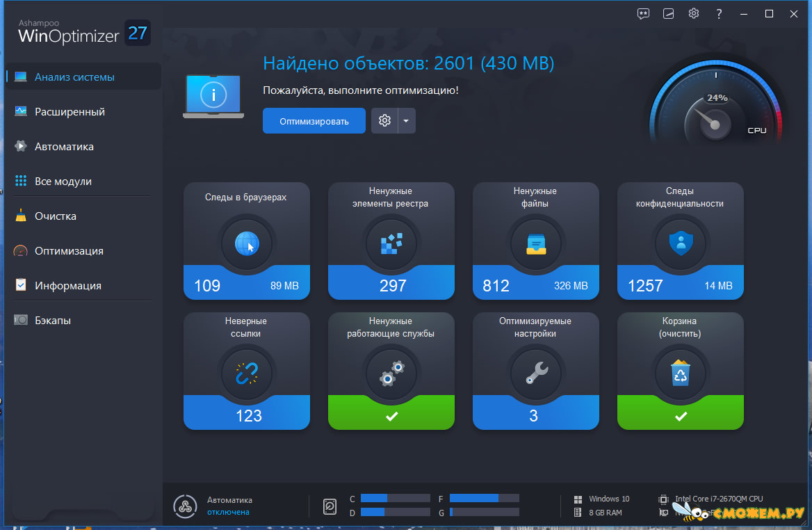The image size is (812, 530).
Task: Click the отключена link under Автоматика
Action: pos(228,512)
